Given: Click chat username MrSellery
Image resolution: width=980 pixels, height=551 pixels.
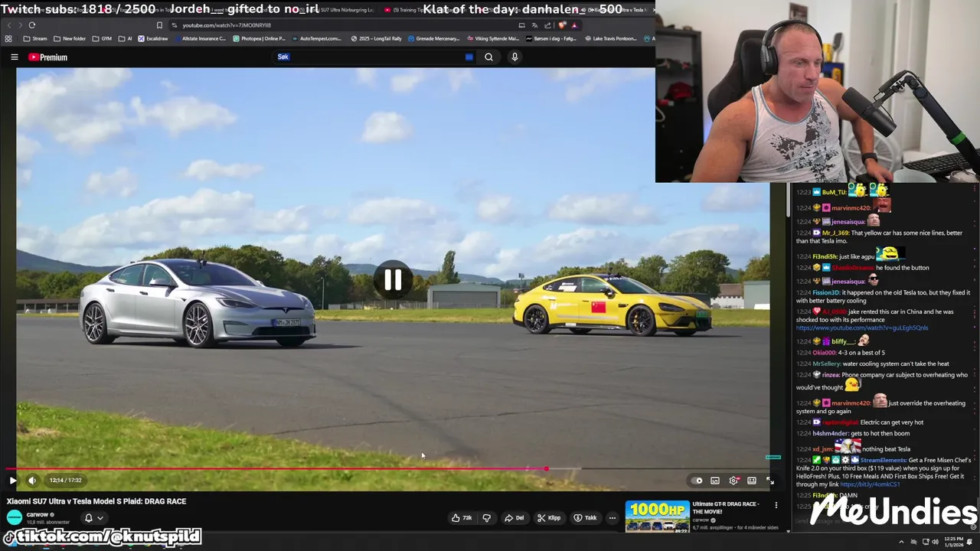Looking at the screenshot, I should click(x=826, y=364).
